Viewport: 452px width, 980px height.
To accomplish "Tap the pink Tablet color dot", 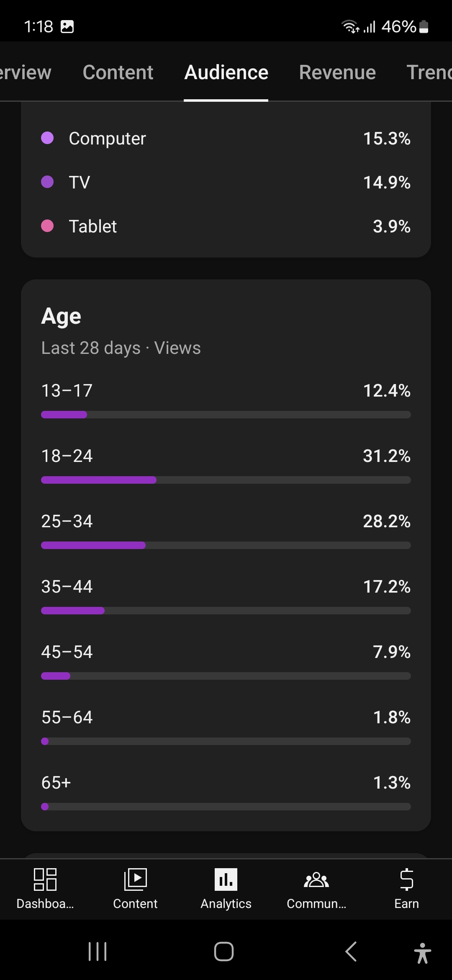I will [47, 226].
